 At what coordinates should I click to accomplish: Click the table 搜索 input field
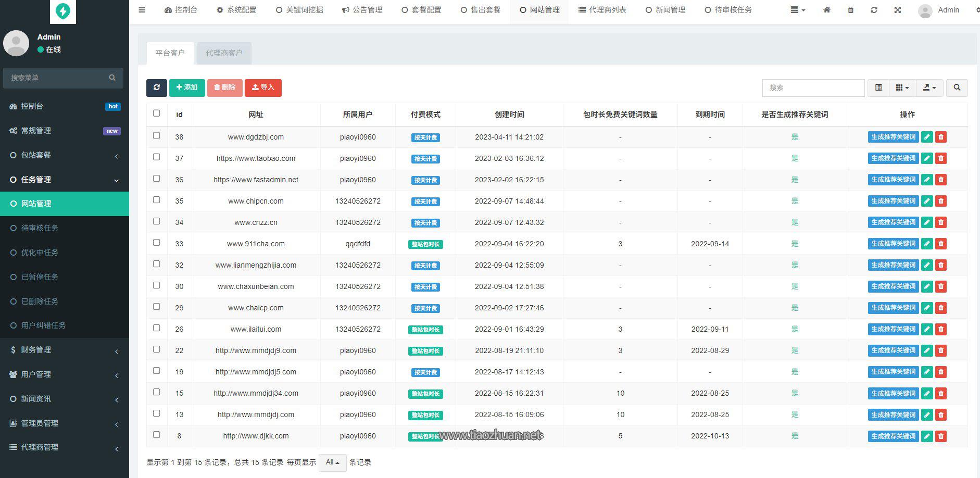pos(813,87)
